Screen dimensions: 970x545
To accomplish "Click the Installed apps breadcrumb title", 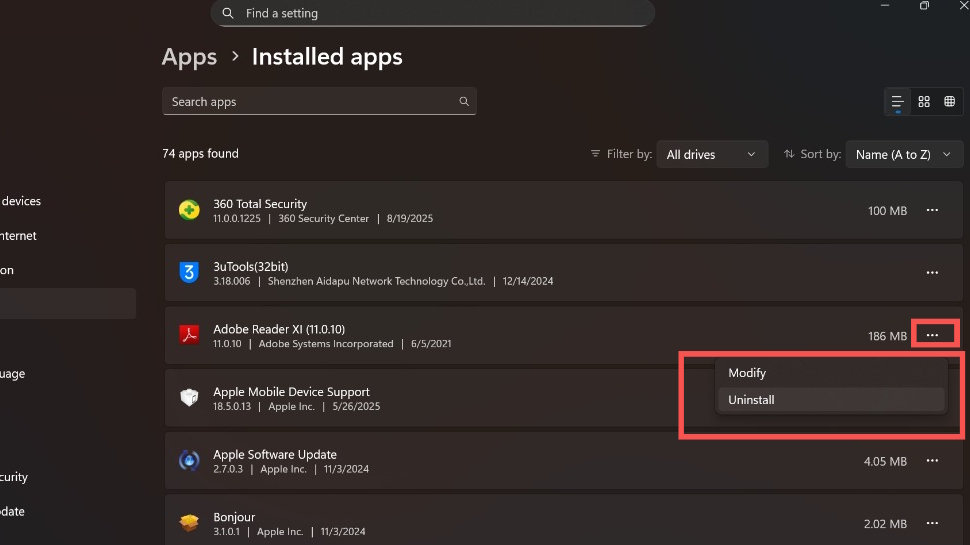I will [x=327, y=57].
